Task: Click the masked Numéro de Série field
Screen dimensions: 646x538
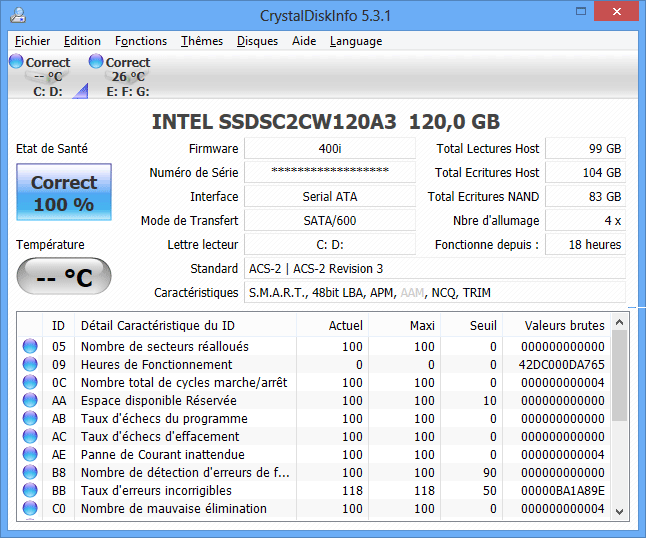Action: [x=330, y=172]
